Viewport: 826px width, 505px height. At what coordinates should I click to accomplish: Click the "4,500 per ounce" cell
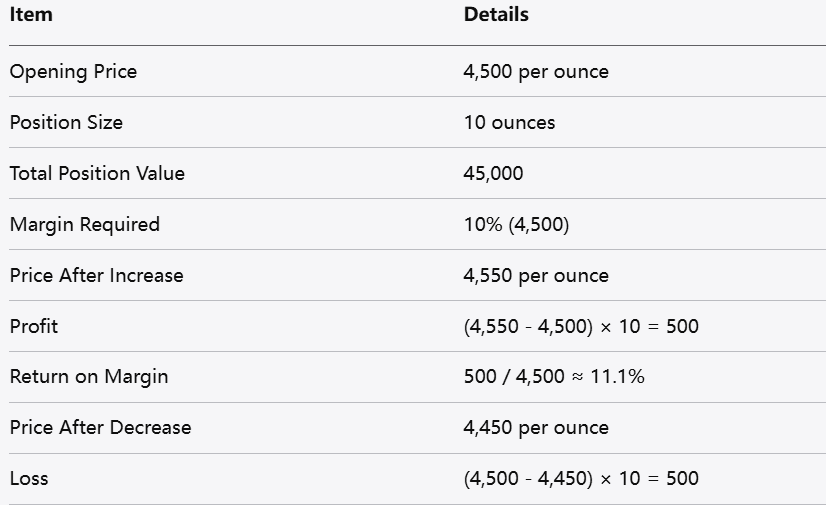coord(536,72)
